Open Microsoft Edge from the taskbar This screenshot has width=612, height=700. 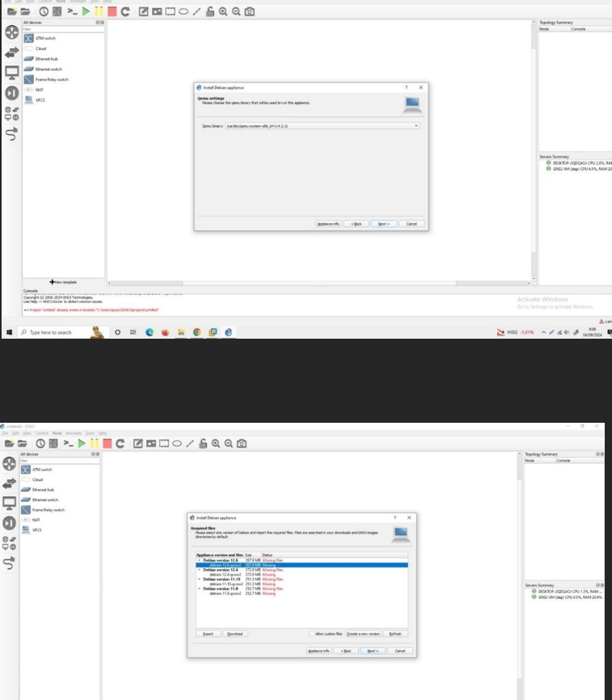tap(149, 332)
